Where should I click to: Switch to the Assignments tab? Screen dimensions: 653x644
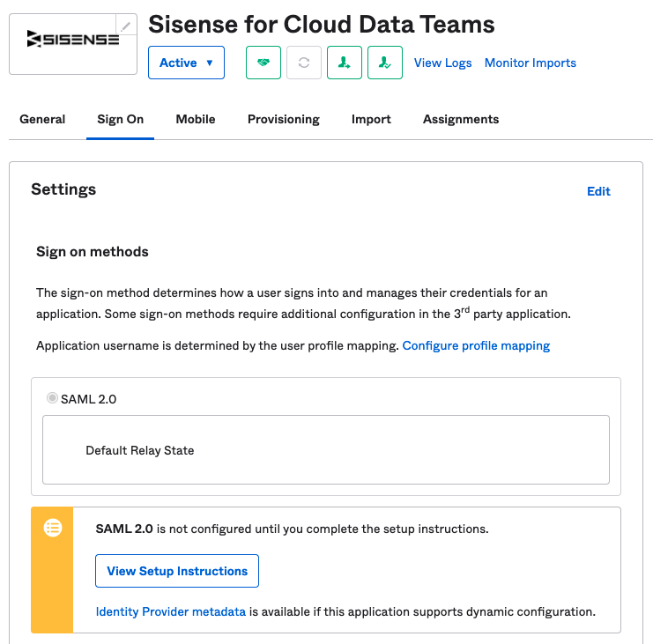(x=461, y=119)
